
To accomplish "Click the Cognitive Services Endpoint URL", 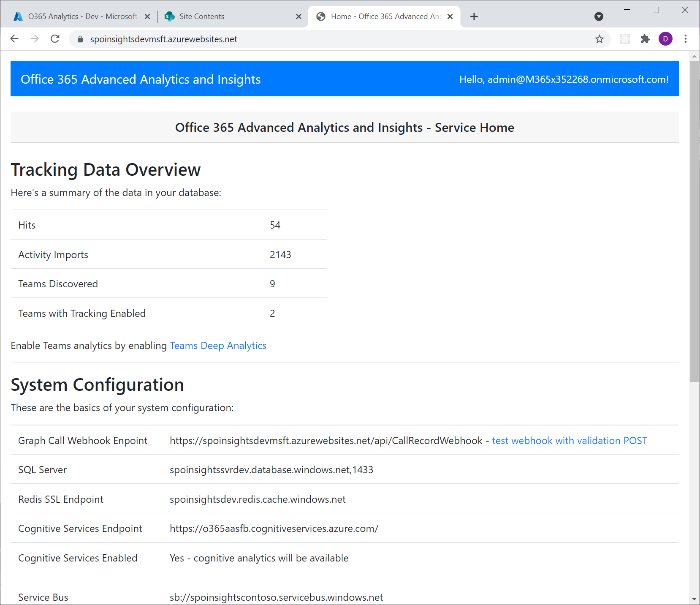I will coord(274,529).
